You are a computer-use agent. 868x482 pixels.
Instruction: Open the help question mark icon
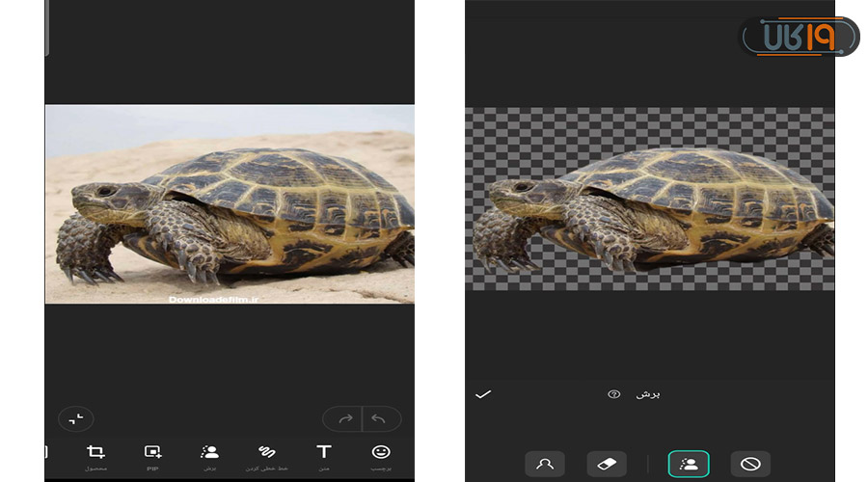tap(613, 394)
